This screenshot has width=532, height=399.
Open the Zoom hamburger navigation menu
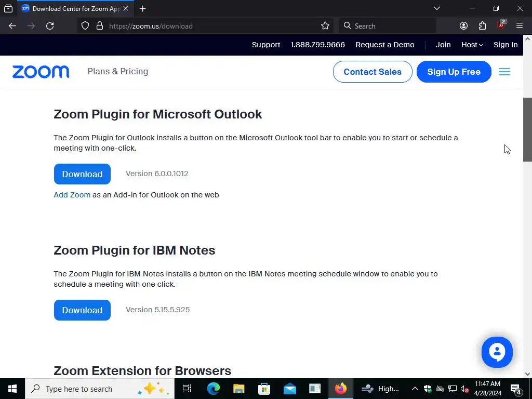[504, 72]
